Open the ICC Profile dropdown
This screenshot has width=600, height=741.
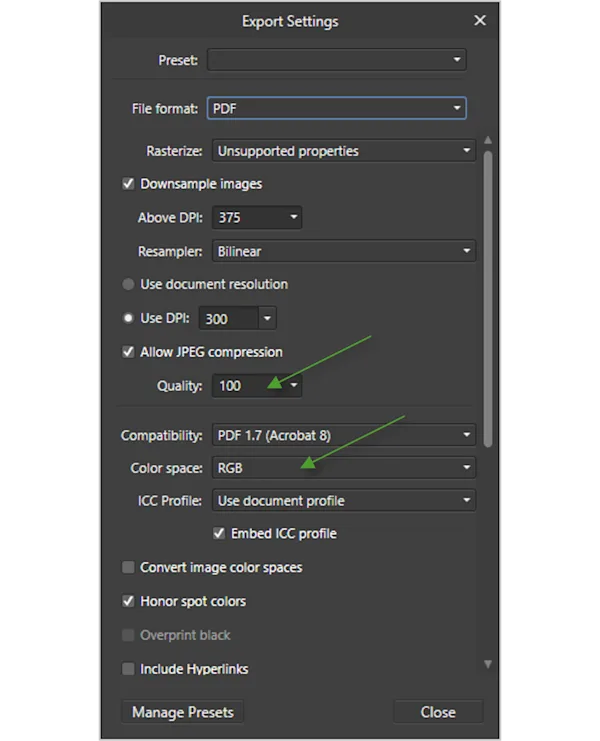pyautogui.click(x=343, y=500)
